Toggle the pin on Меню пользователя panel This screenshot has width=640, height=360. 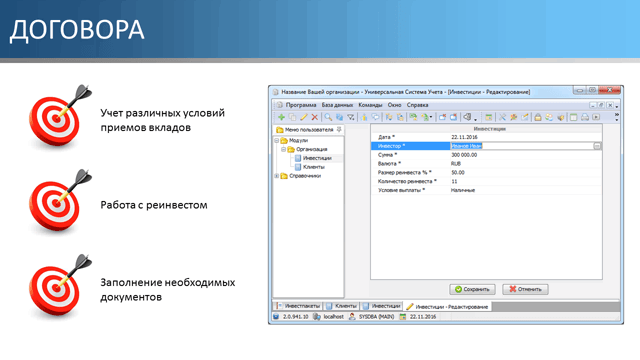[x=339, y=129]
